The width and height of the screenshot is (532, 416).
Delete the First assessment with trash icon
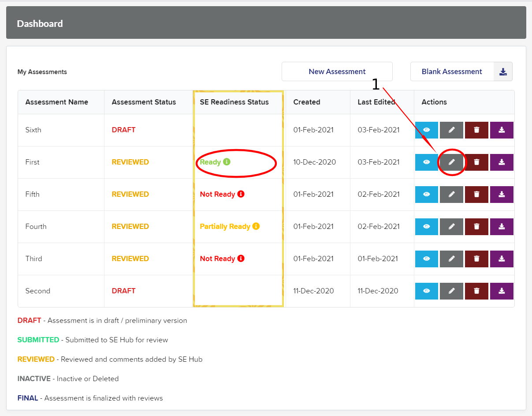click(476, 162)
